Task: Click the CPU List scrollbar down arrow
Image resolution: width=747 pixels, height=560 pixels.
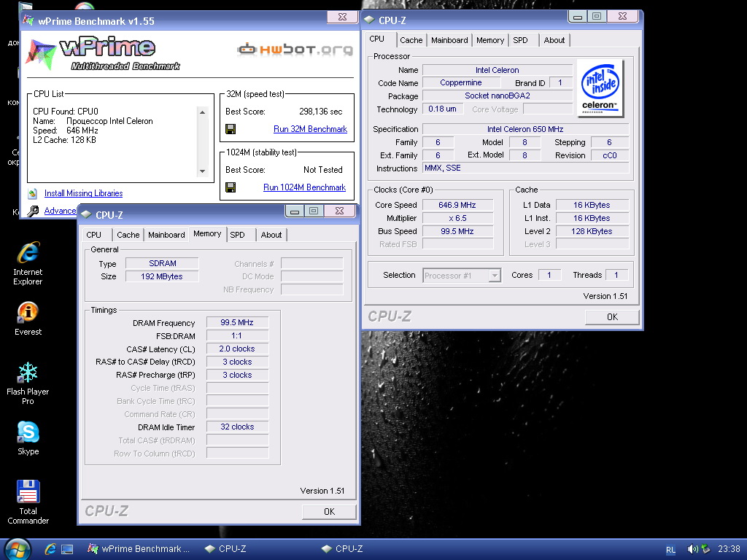Action: coord(203,171)
